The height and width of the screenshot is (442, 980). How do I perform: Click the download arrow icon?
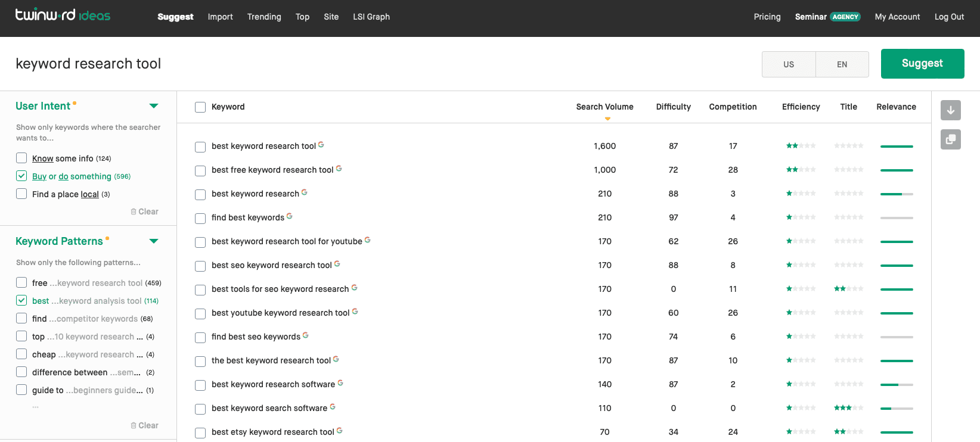951,110
